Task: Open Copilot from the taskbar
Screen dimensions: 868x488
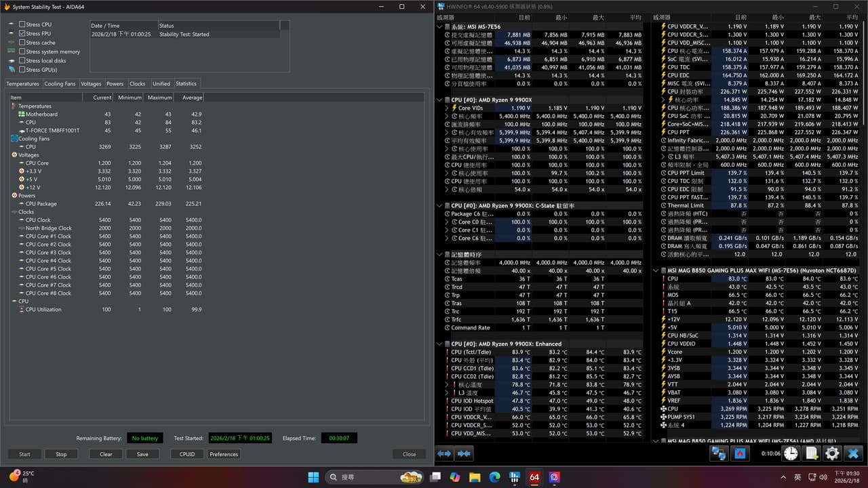Action: [454, 477]
